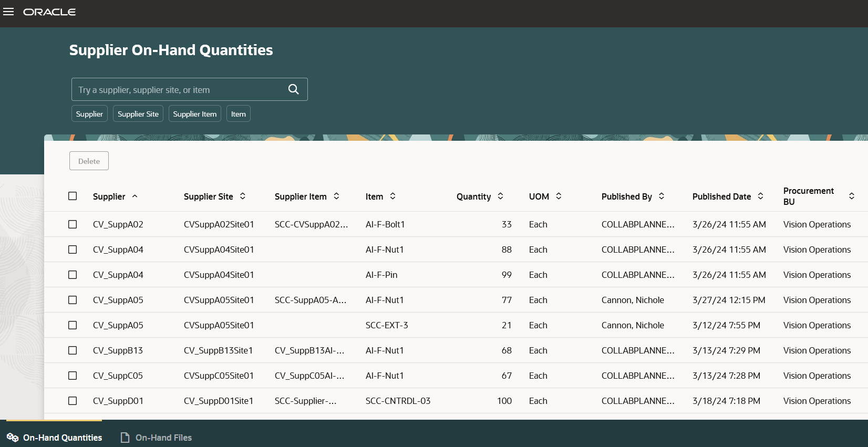The width and height of the screenshot is (868, 447).
Task: Click the AI-F-Bolt1 item cell
Action: (x=385, y=224)
